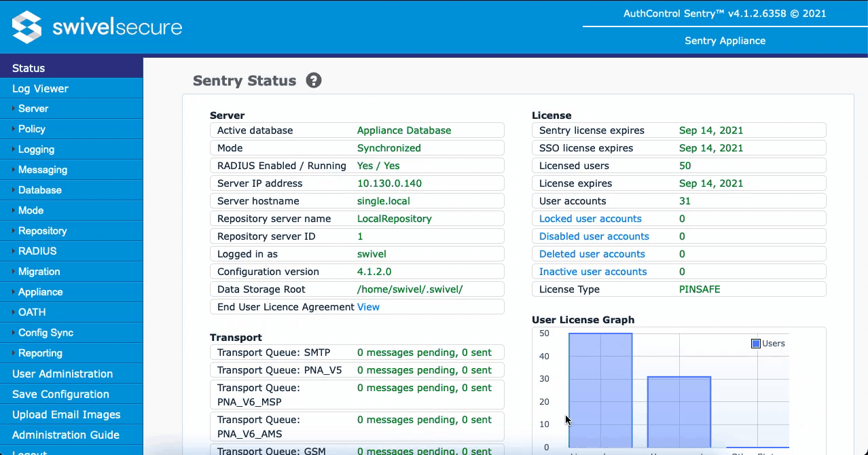Image resolution: width=868 pixels, height=455 pixels.
Task: Expand the Server menu section
Action: (x=33, y=109)
